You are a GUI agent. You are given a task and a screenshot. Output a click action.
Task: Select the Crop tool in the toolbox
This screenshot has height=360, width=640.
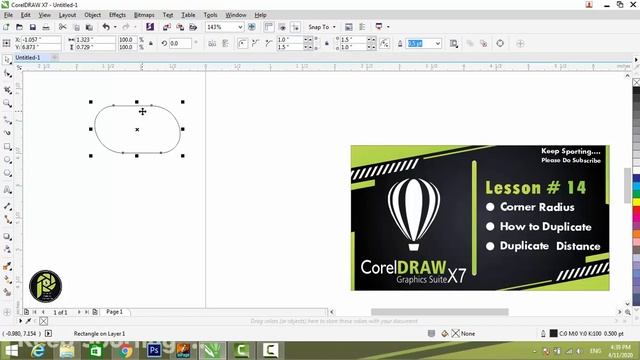tap(7, 89)
